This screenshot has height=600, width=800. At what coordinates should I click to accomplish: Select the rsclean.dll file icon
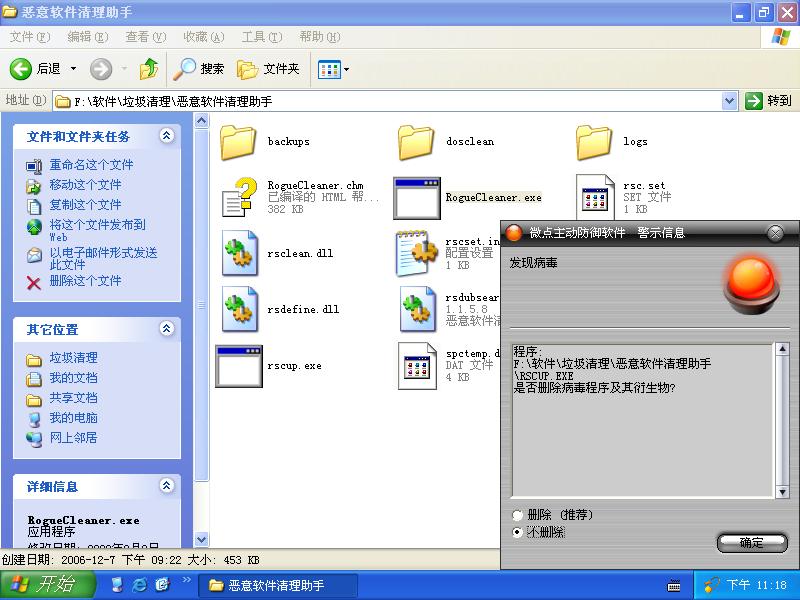coord(240,253)
